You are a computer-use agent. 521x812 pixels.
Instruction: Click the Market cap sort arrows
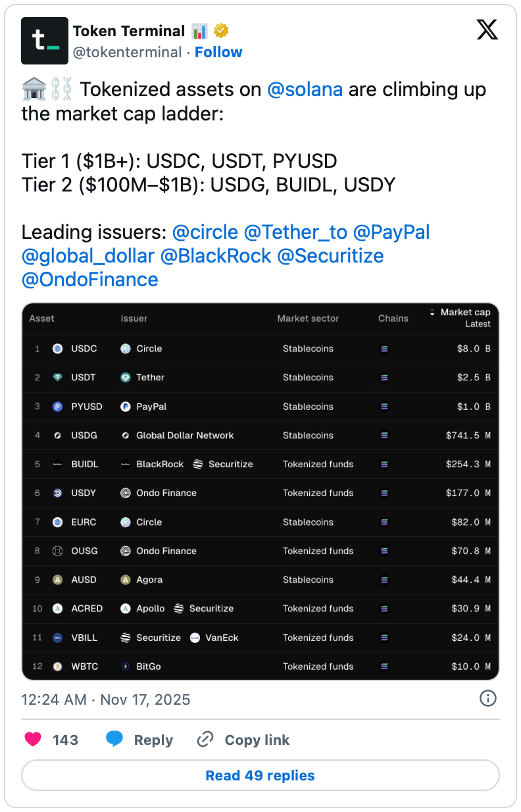pos(432,313)
